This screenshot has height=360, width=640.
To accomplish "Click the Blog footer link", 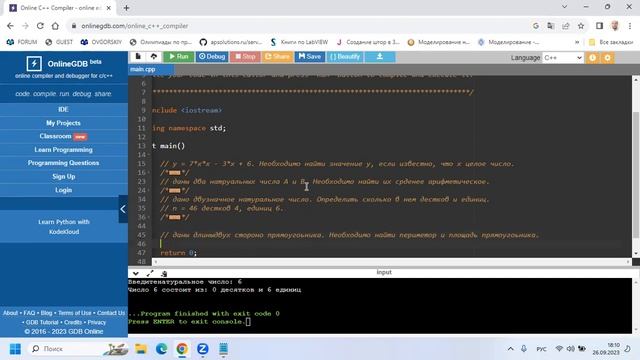I will pyautogui.click(x=47, y=313).
